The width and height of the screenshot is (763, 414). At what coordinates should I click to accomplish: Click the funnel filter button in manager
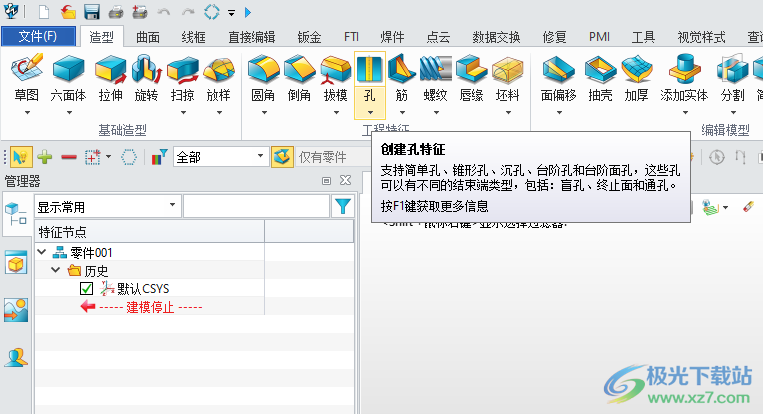[x=343, y=207]
